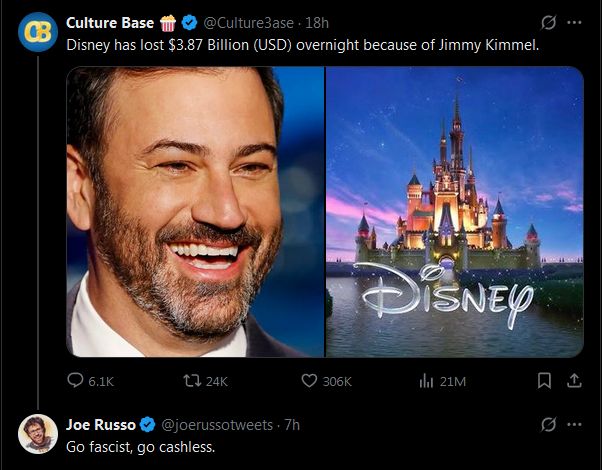Reply to the Culture Base post
Image resolution: width=602 pixels, height=470 pixels.
click(x=76, y=381)
